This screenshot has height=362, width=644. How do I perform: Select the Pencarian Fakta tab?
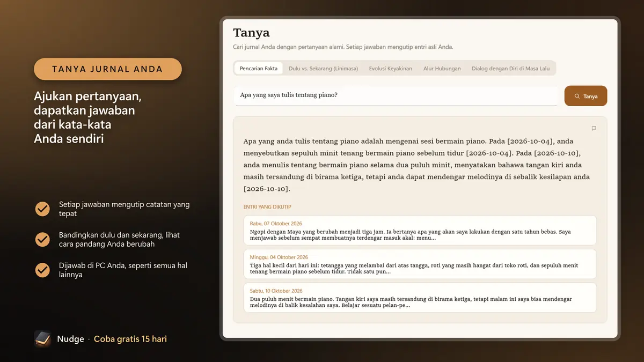coord(259,69)
